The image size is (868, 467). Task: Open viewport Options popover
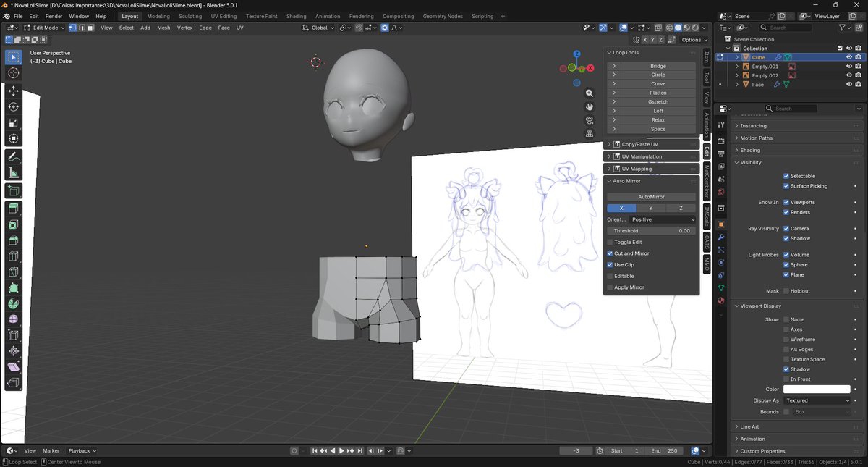[693, 40]
